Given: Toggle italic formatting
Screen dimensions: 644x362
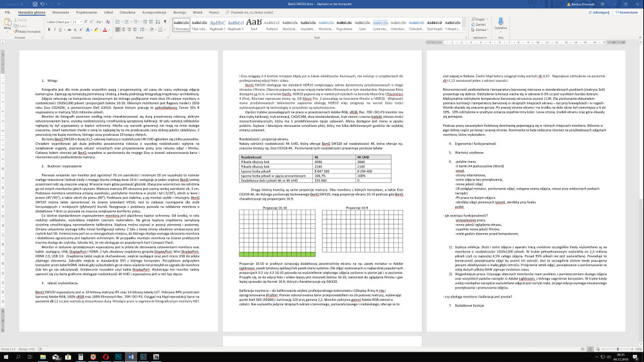Looking at the screenshot, I should point(55,30).
